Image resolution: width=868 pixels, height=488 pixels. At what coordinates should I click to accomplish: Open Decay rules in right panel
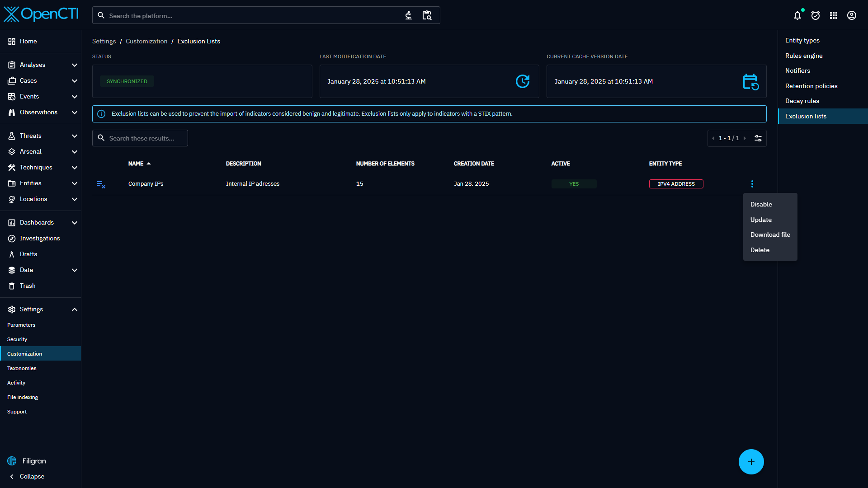802,101
